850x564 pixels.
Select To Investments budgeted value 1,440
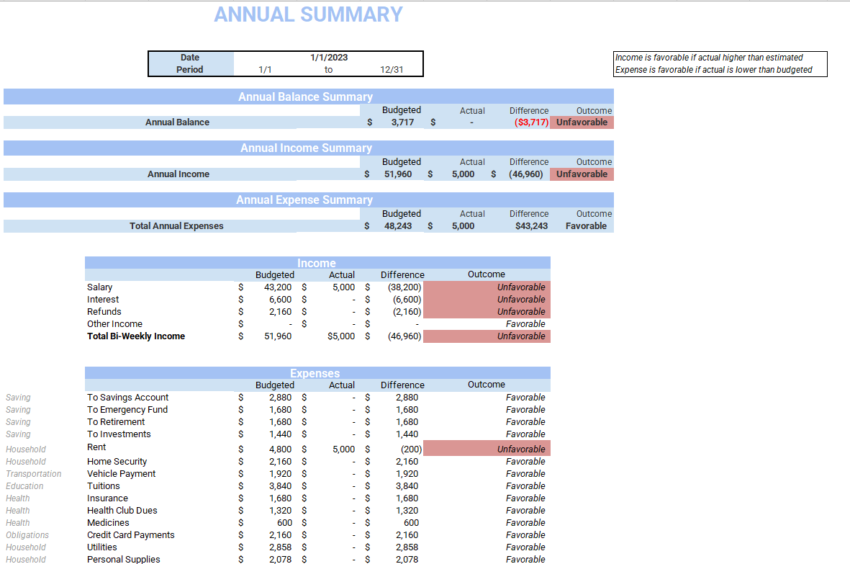pos(280,434)
